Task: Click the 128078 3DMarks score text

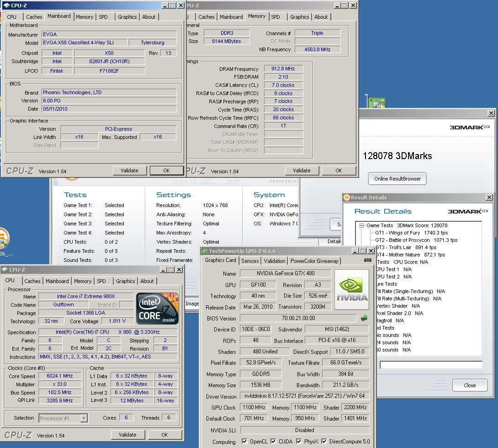Action: pos(397,156)
